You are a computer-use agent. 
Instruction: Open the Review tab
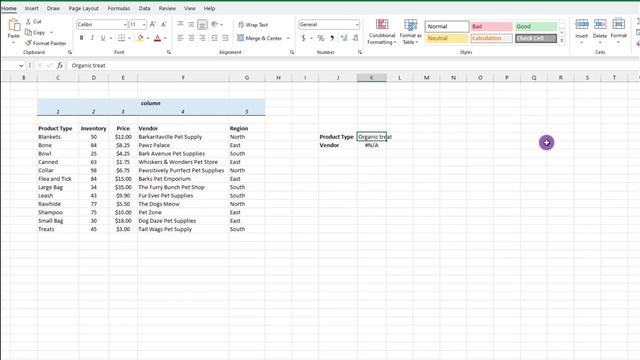point(167,8)
